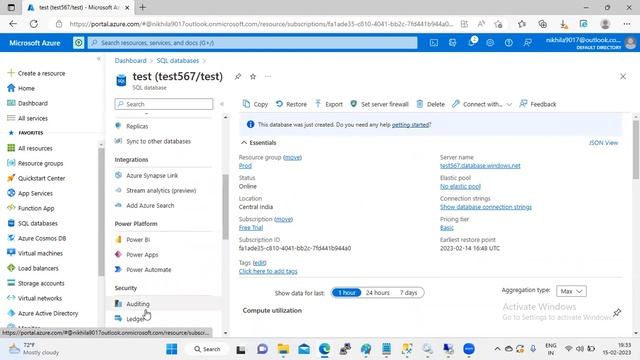Open File Explorer from the taskbar

[283, 349]
